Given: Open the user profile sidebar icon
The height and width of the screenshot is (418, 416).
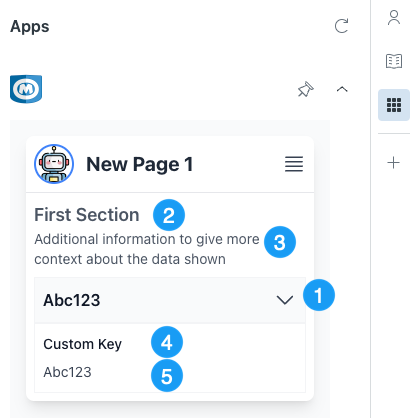Looking at the screenshot, I should [394, 18].
